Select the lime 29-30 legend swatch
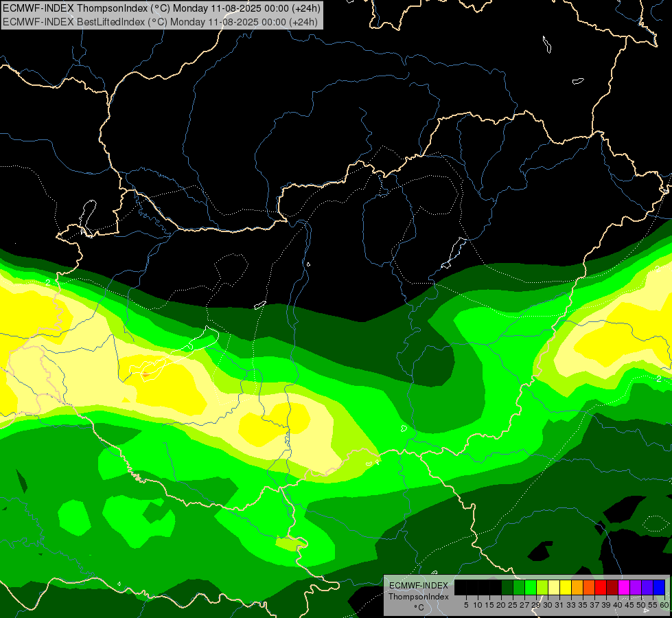 point(542,587)
